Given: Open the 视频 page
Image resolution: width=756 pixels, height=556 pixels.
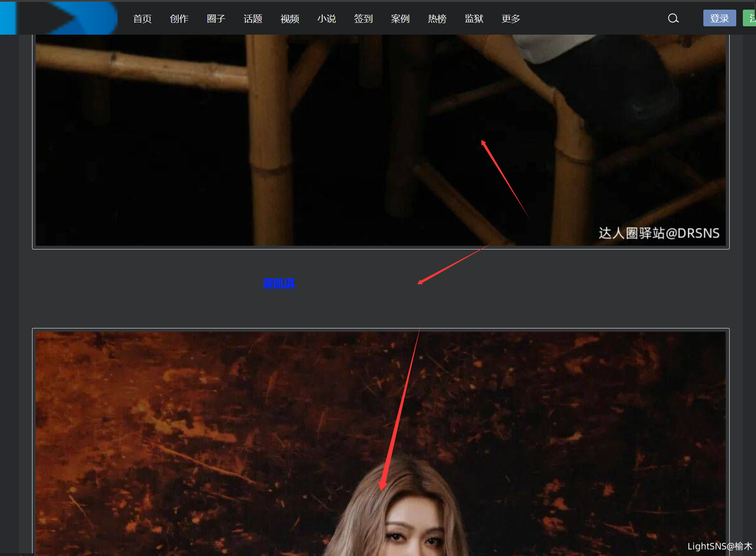Looking at the screenshot, I should point(290,19).
